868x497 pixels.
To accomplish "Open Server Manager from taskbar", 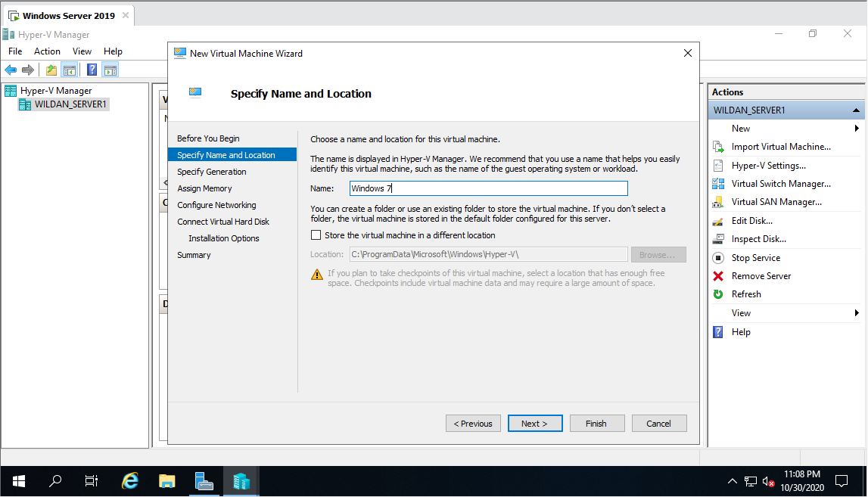I will (x=204, y=482).
